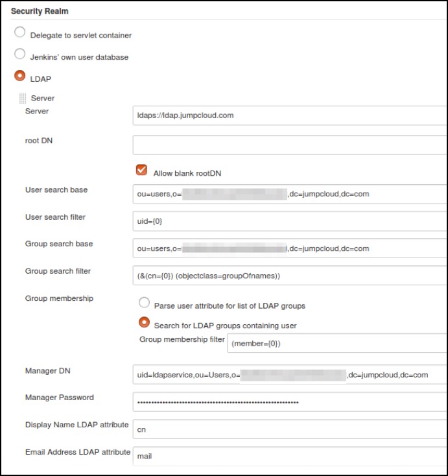Viewport: 448px width, 476px height.
Task: Choose Jenkins' own user database
Action: [x=20, y=54]
